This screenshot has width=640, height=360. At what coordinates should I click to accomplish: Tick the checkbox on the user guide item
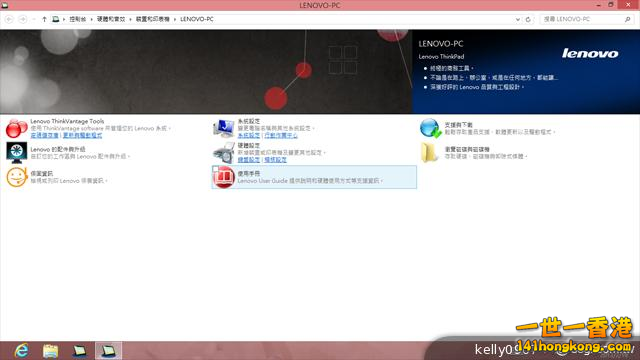(216, 169)
